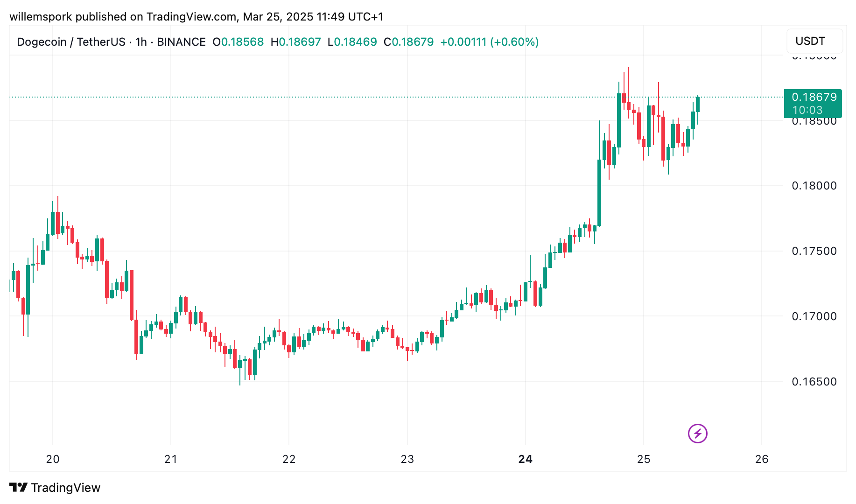Screen dimensions: 856x504
Task: Click the 0.18000 price scale label
Action: pyautogui.click(x=814, y=186)
